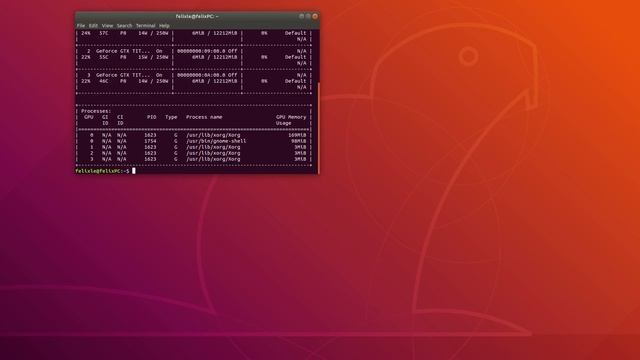640x360 pixels.
Task: Open the Edit menu in terminal
Action: [93, 25]
